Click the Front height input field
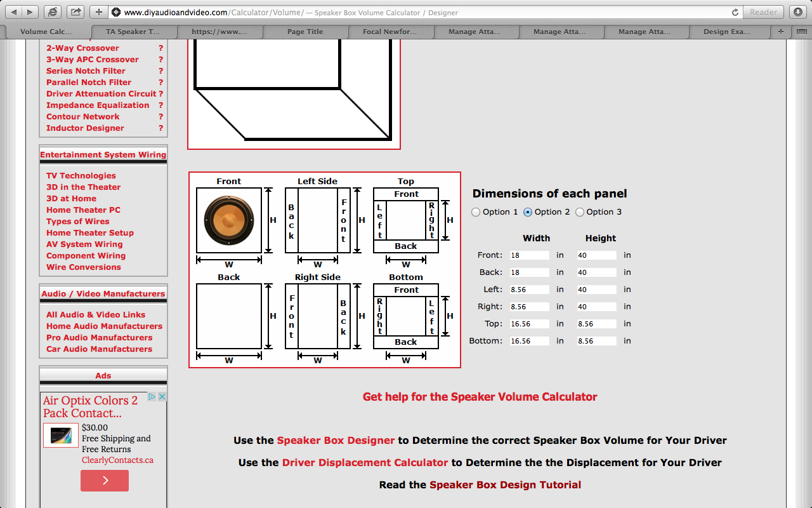 coord(596,255)
